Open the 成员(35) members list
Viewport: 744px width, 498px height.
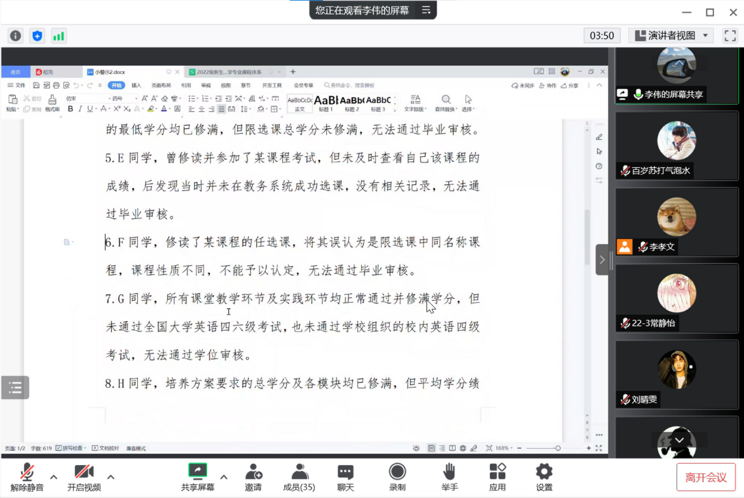299,472
